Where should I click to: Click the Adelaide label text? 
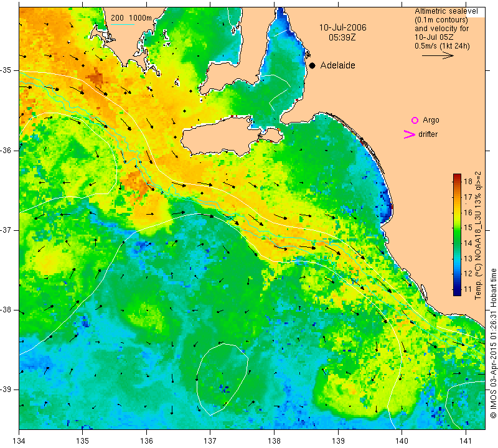tap(337, 65)
